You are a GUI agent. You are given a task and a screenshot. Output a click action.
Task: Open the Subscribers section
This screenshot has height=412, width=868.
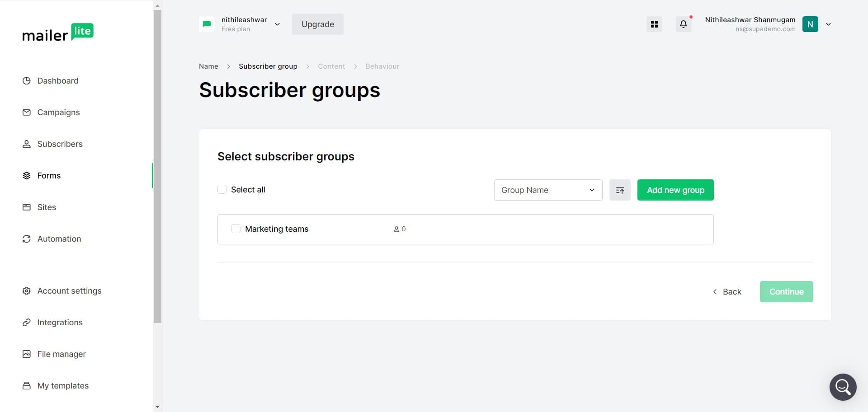(x=60, y=144)
